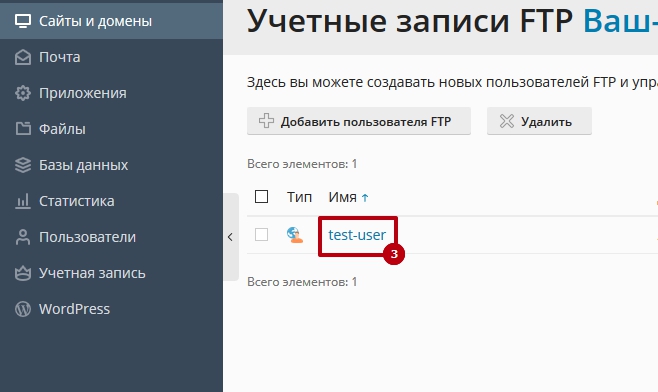Open the test-user FTP account link
Viewport: 658px width, 392px height.
pos(357,235)
